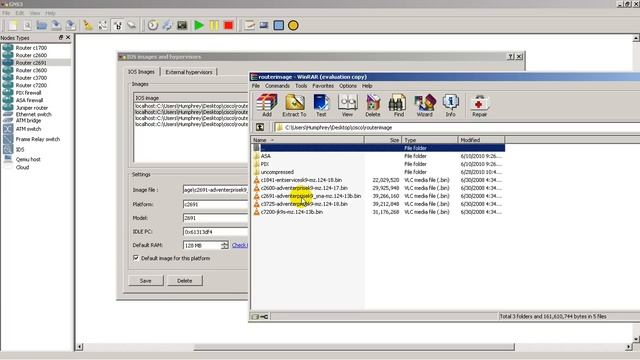Click the Model 2691 field
The height and width of the screenshot is (360, 640).
216,218
